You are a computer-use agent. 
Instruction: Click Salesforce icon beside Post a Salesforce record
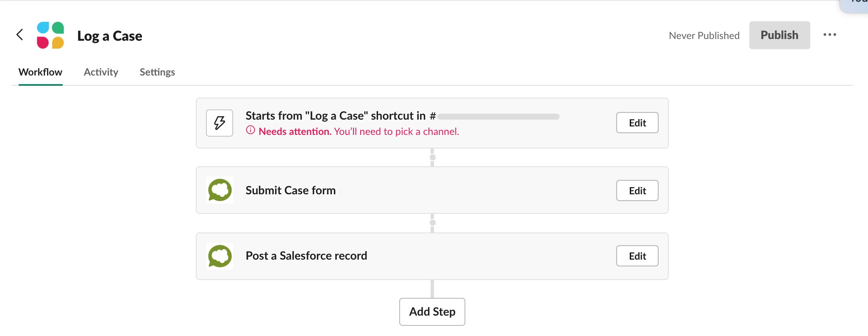(x=220, y=256)
